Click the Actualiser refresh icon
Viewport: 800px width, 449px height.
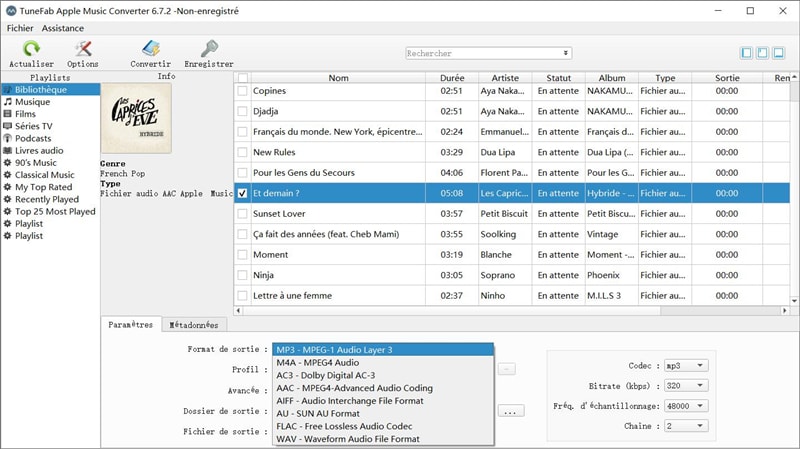31,48
